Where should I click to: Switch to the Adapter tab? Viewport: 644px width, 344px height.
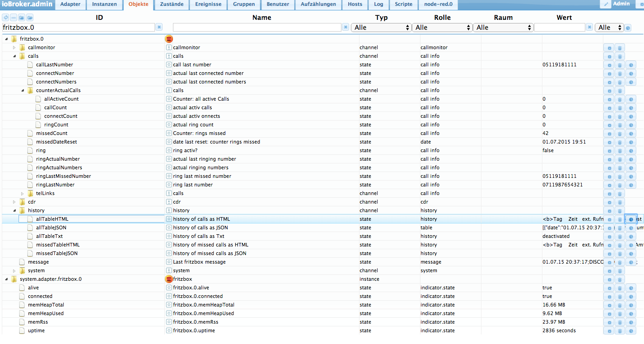click(70, 5)
